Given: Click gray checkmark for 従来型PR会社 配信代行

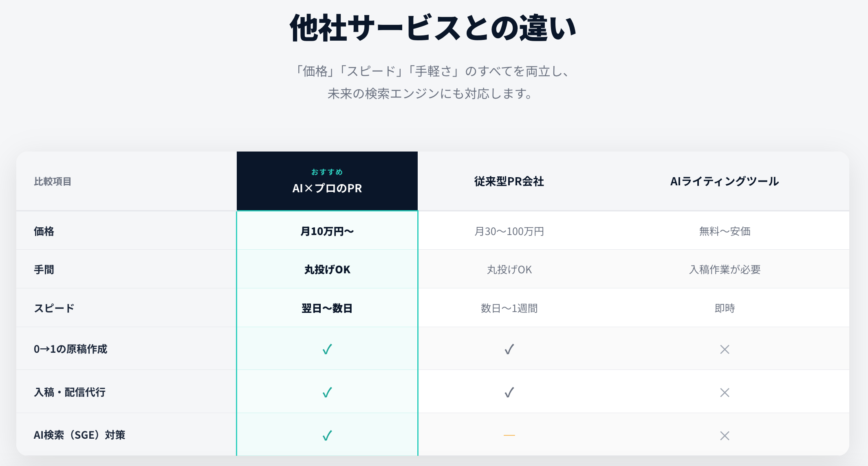Looking at the screenshot, I should pyautogui.click(x=509, y=392).
